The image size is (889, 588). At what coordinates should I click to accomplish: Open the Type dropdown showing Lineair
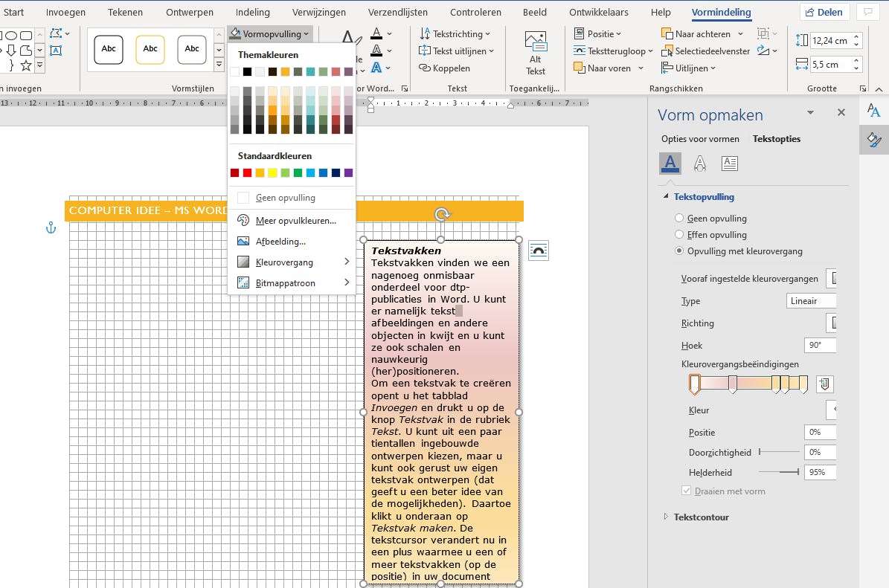[811, 301]
